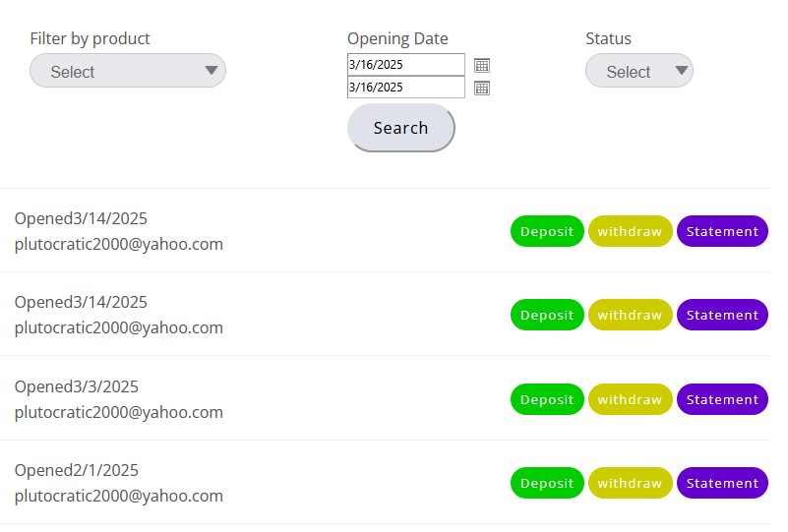Click the second opening date input field
Screen dimensions: 788x532
pyautogui.click(x=405, y=88)
